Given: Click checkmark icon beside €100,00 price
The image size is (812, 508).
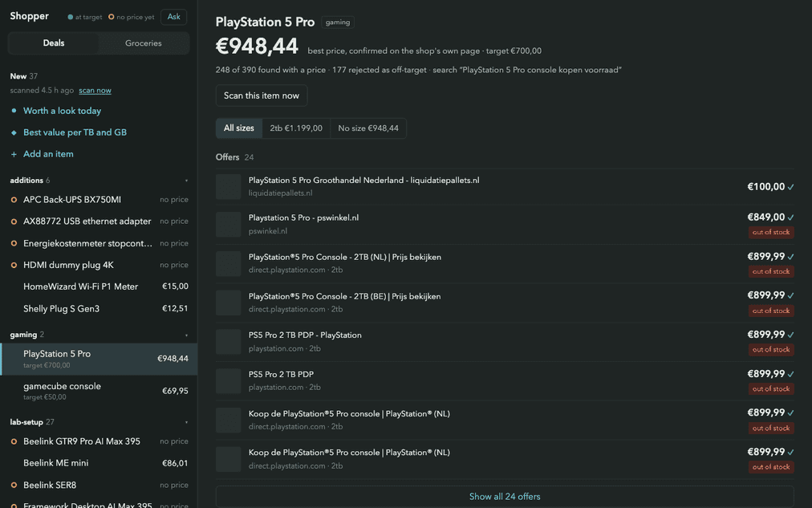Looking at the screenshot, I should (x=791, y=187).
